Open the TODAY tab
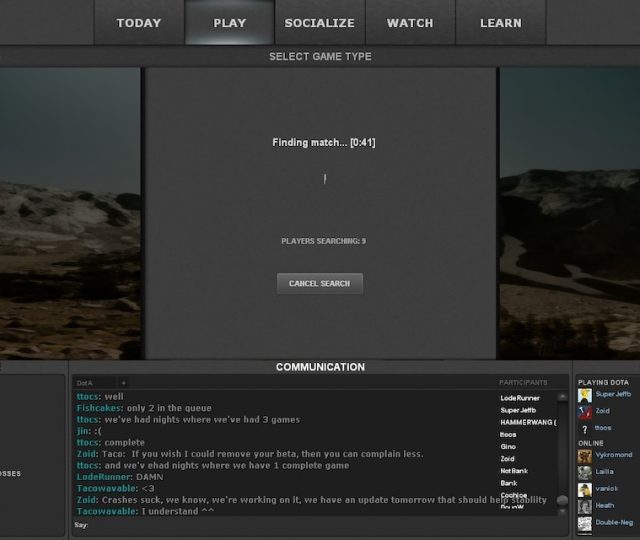 coord(139,23)
